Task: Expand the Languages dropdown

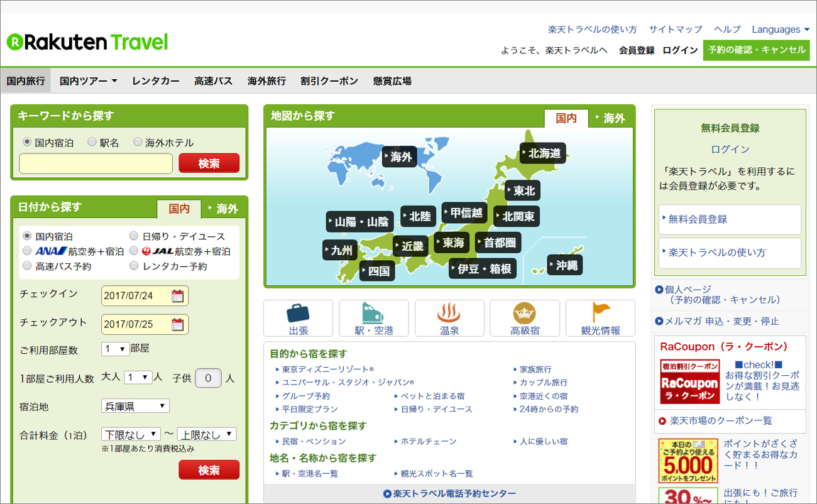Action: click(781, 30)
